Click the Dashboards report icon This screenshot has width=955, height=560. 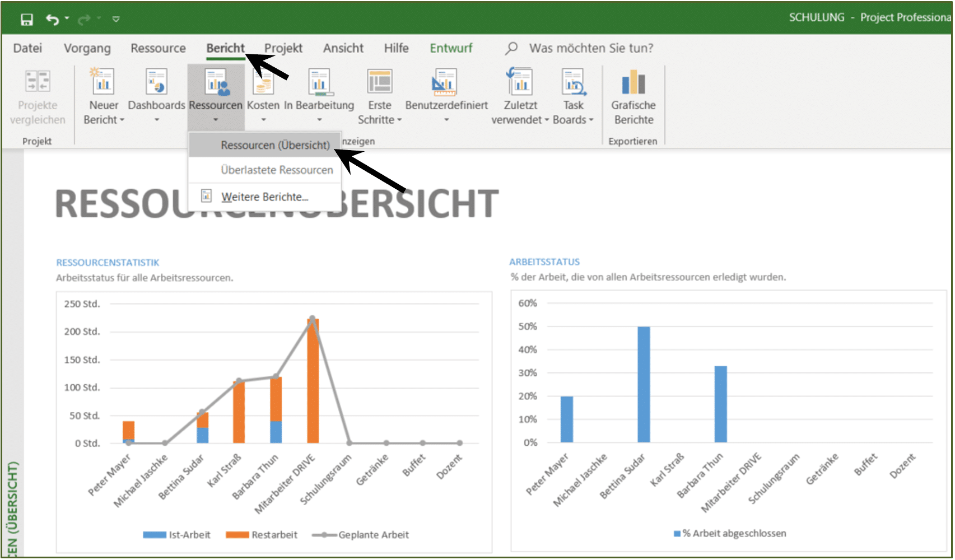click(x=156, y=81)
